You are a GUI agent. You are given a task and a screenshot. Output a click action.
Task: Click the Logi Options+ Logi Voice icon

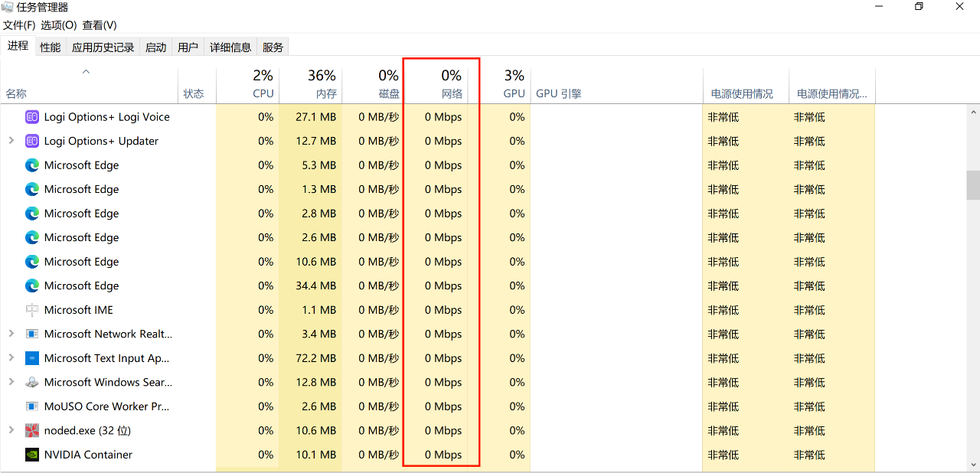tap(32, 117)
